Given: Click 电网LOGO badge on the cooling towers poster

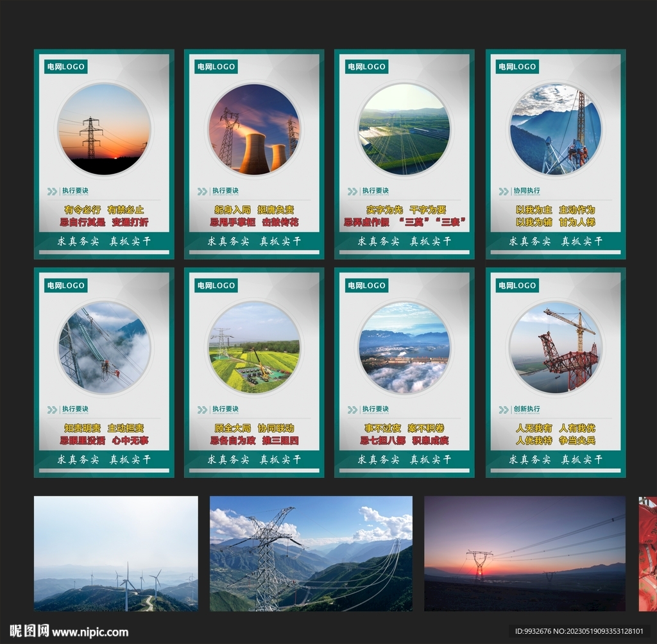Looking at the screenshot, I should (216, 67).
